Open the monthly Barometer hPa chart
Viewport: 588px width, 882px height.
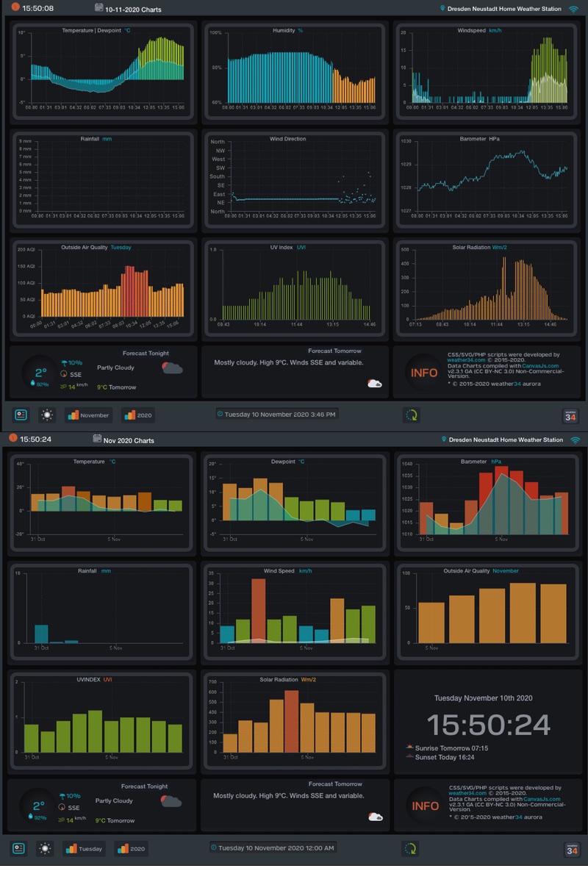coord(487,503)
